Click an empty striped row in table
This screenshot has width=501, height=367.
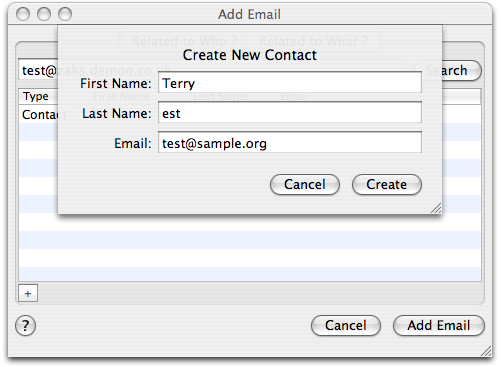pyautogui.click(x=250, y=240)
